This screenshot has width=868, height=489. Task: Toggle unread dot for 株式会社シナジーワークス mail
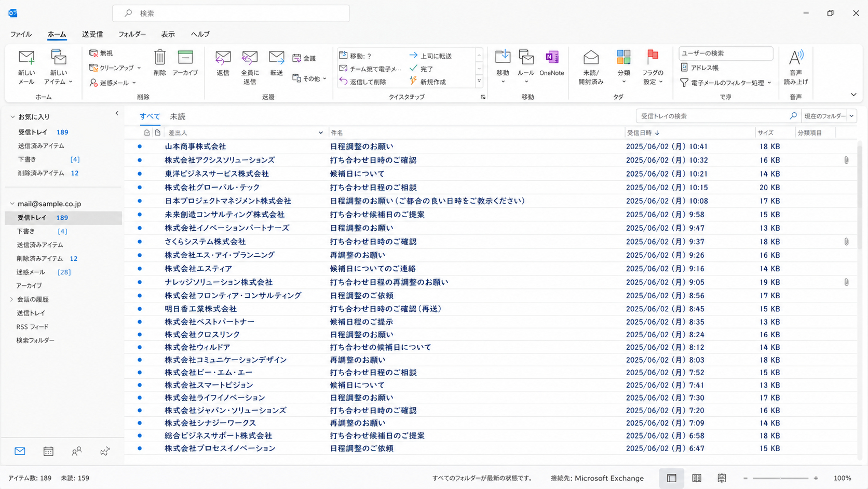[x=140, y=423]
